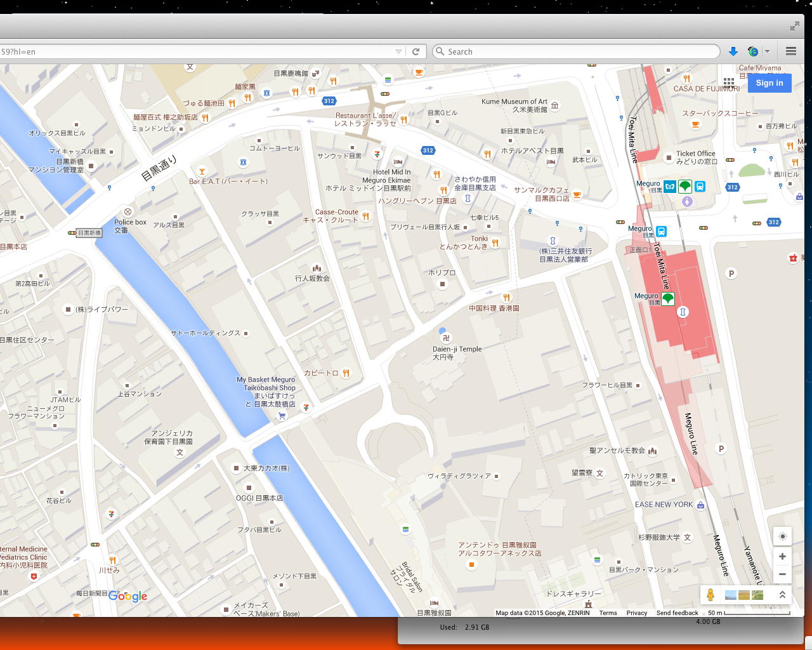Screen dimensions: 812x650
Task: Expand the globe icon's dropdown arrow
Action: pos(767,51)
